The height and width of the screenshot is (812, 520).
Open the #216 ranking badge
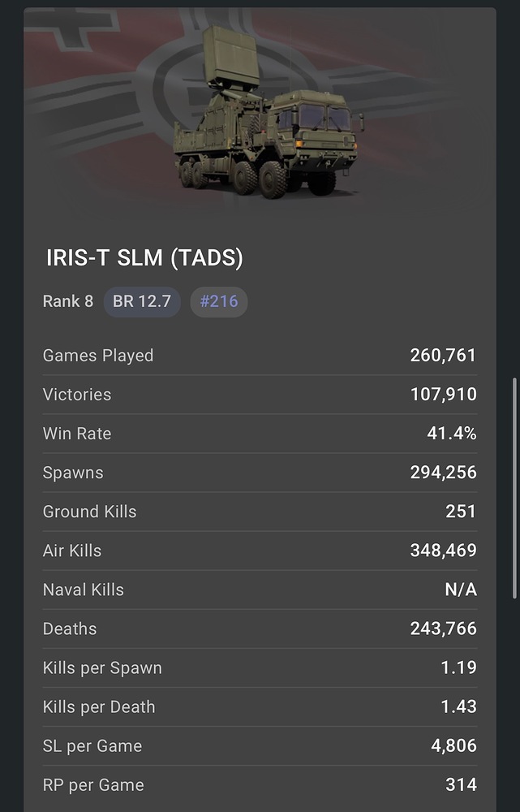[x=219, y=301]
